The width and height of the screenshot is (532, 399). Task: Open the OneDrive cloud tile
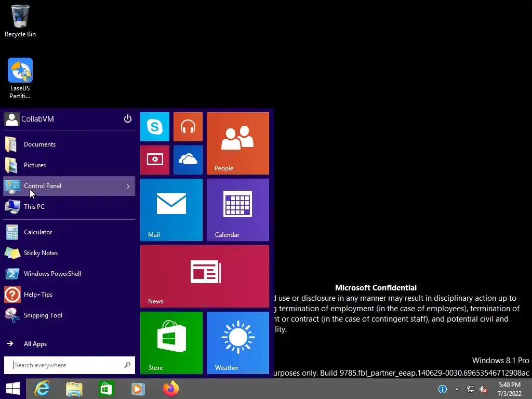click(x=188, y=160)
